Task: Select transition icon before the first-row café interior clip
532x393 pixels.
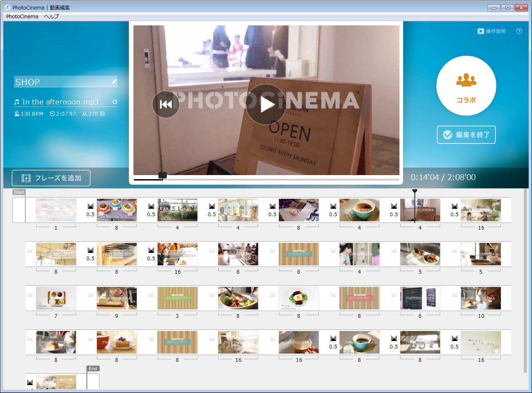Action: [x=455, y=206]
